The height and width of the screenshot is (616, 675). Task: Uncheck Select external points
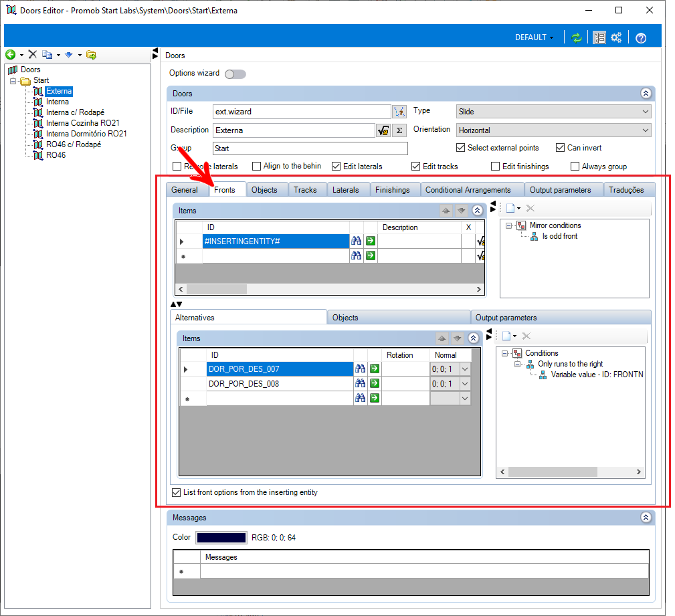tap(461, 148)
